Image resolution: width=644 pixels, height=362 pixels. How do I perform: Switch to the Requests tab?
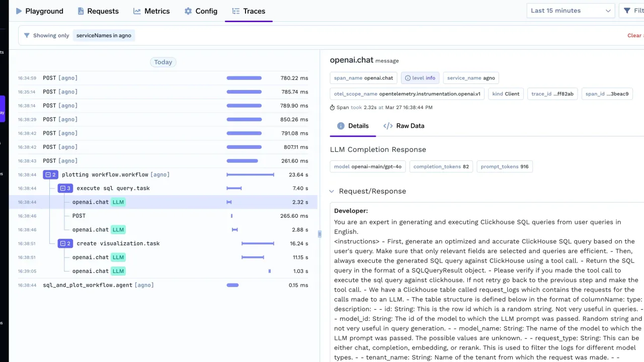[x=98, y=11]
